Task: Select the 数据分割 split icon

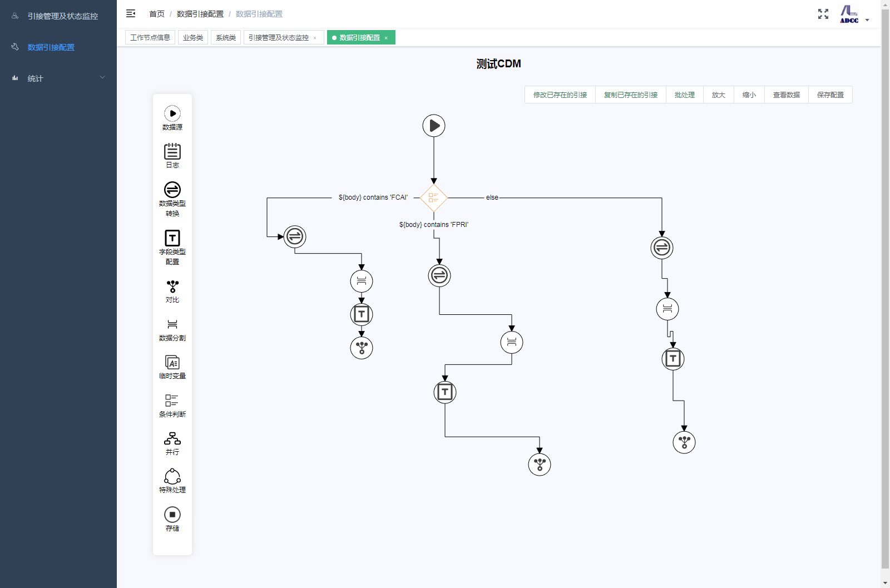Action: click(x=172, y=324)
